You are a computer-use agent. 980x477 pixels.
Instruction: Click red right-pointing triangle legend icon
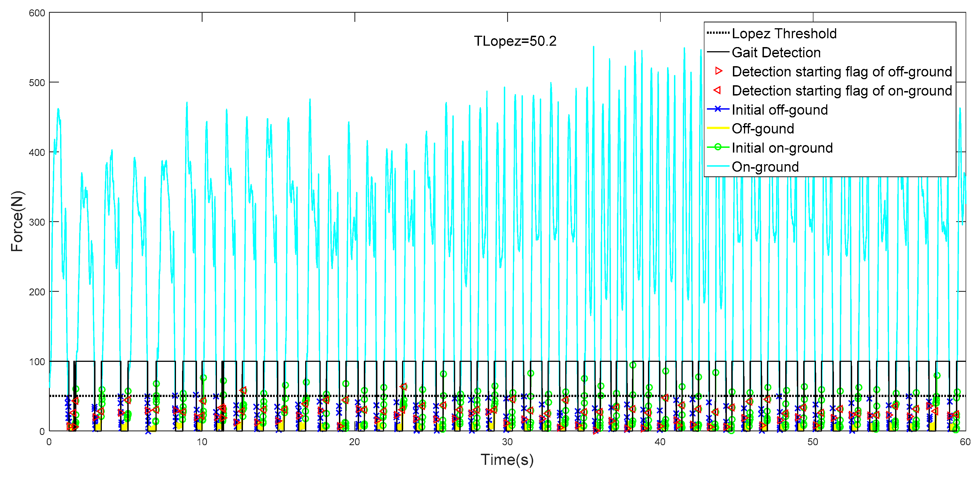point(718,71)
